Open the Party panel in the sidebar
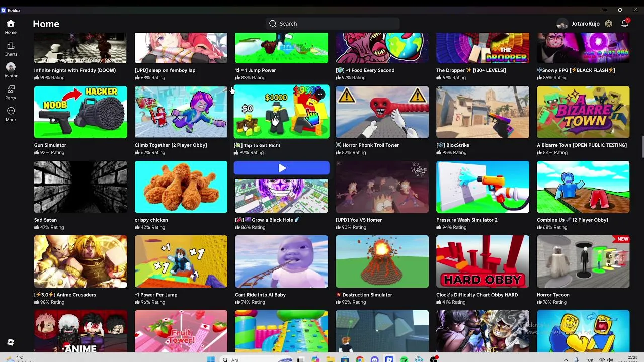The image size is (644, 362). point(11,93)
